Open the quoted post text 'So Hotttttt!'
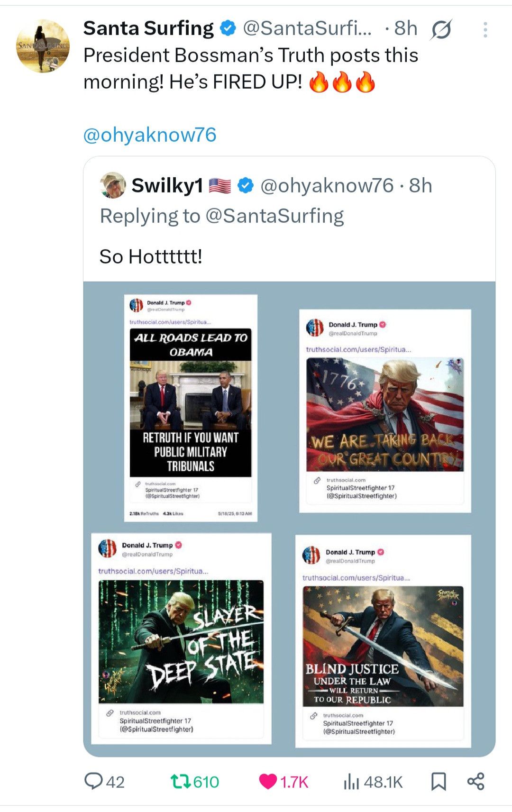Viewport: 512px width, 812px height. pos(151,257)
